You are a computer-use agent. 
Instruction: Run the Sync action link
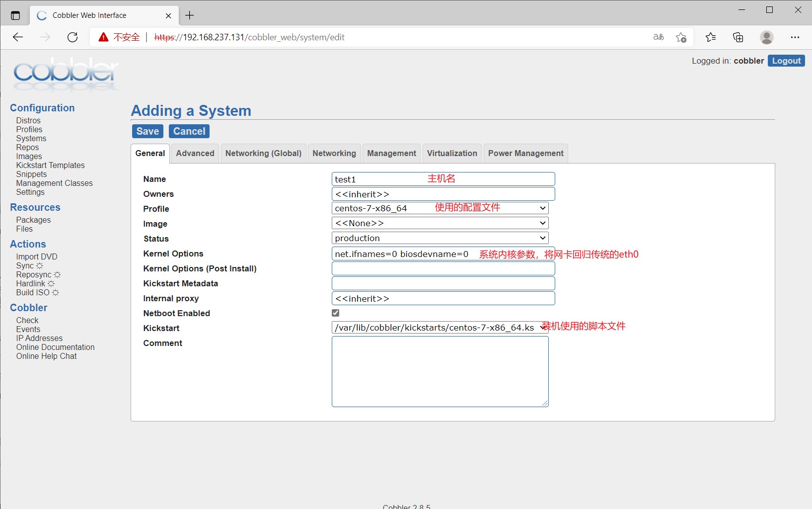[x=25, y=266]
